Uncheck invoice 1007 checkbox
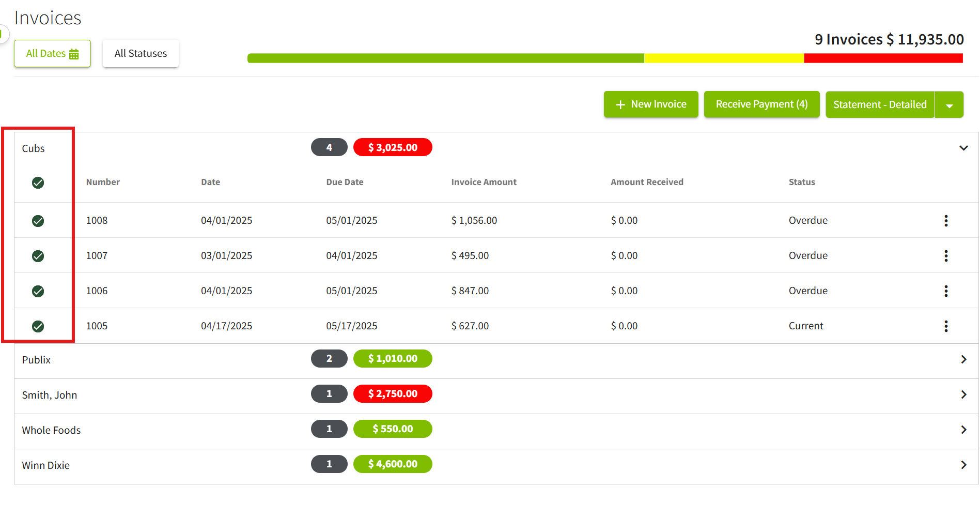This screenshot has height=517, width=980. pyautogui.click(x=38, y=256)
